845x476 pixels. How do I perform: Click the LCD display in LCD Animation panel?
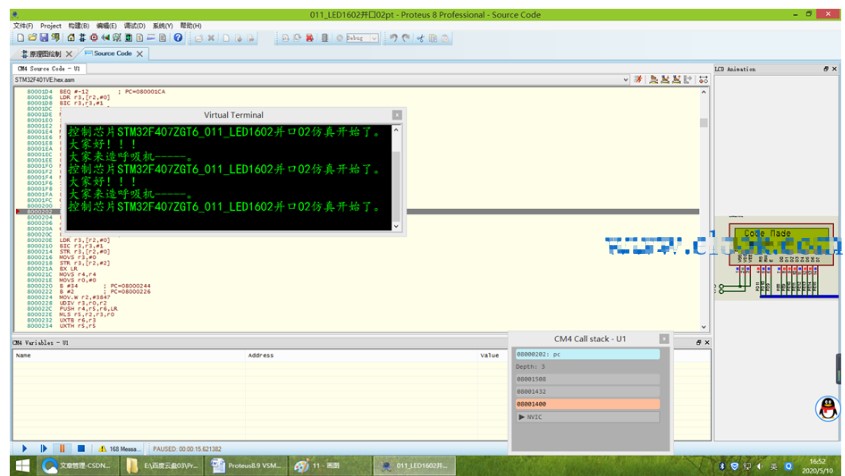click(x=780, y=242)
